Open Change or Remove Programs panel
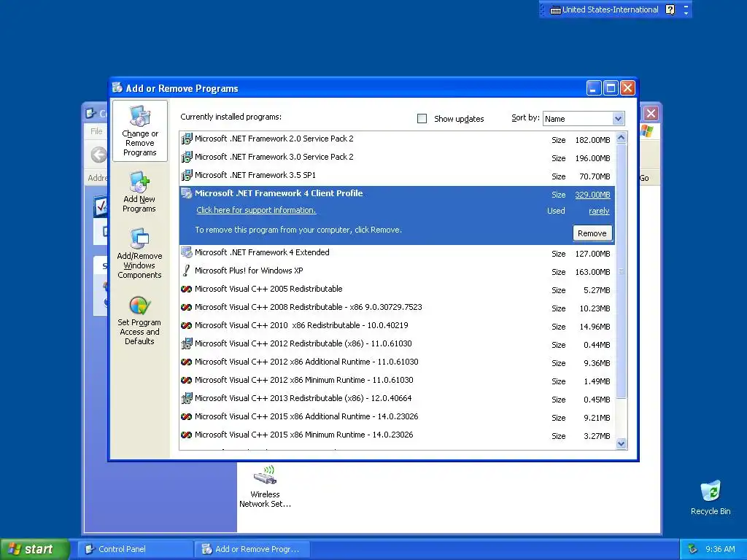The image size is (747, 560). click(x=139, y=131)
